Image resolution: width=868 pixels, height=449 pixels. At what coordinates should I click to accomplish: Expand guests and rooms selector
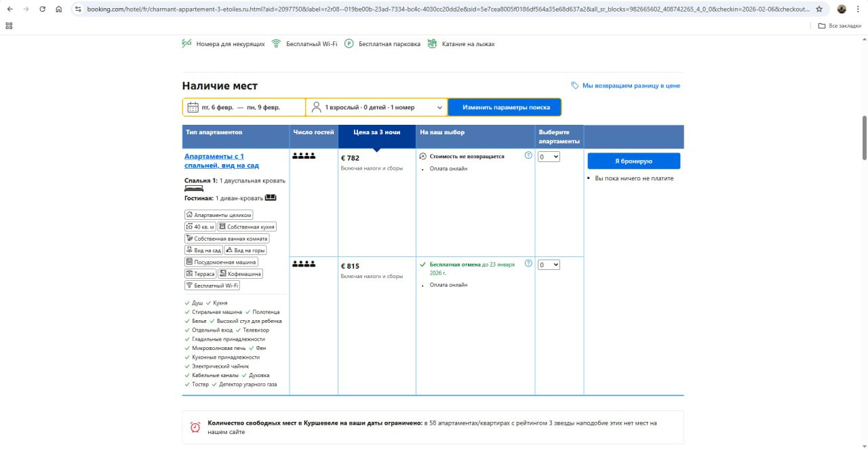pos(376,107)
